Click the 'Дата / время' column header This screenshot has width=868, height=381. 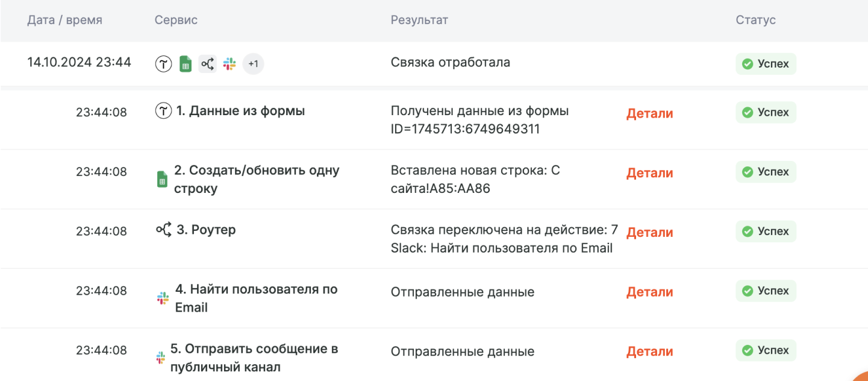click(64, 20)
